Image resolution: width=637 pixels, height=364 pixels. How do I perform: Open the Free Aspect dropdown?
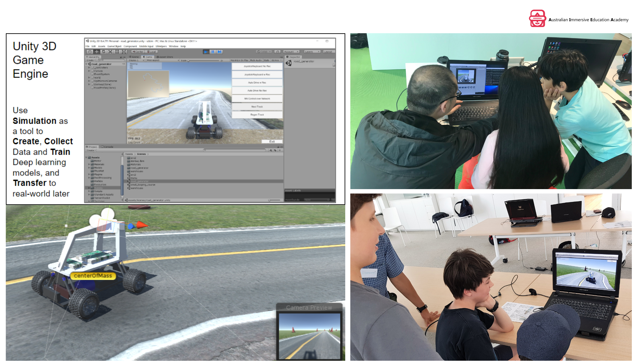point(163,60)
